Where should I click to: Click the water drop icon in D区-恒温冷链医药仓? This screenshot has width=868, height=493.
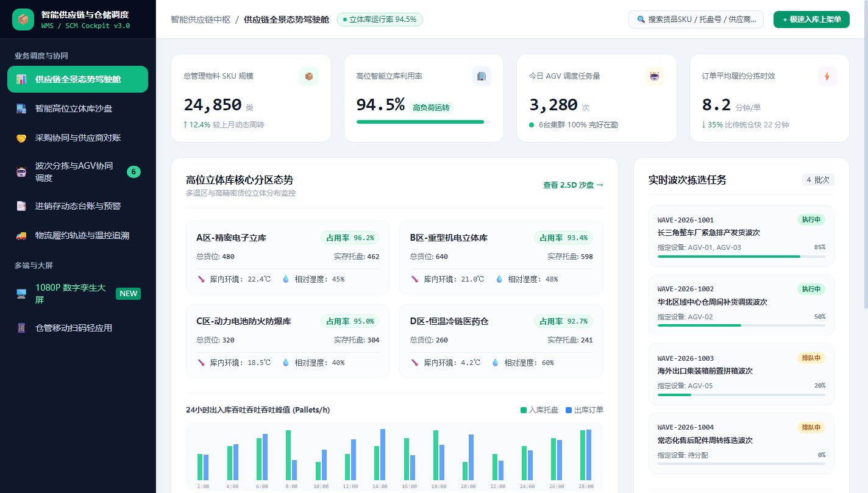[x=496, y=363]
